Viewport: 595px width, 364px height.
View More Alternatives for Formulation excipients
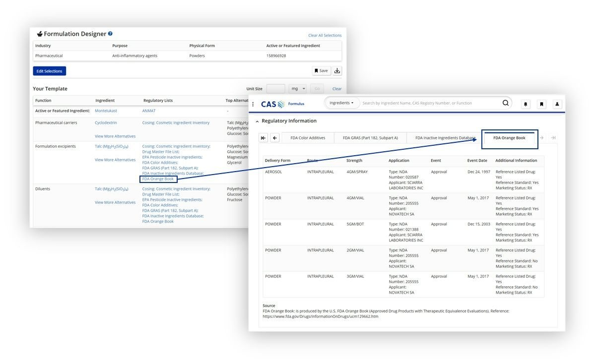115,160
